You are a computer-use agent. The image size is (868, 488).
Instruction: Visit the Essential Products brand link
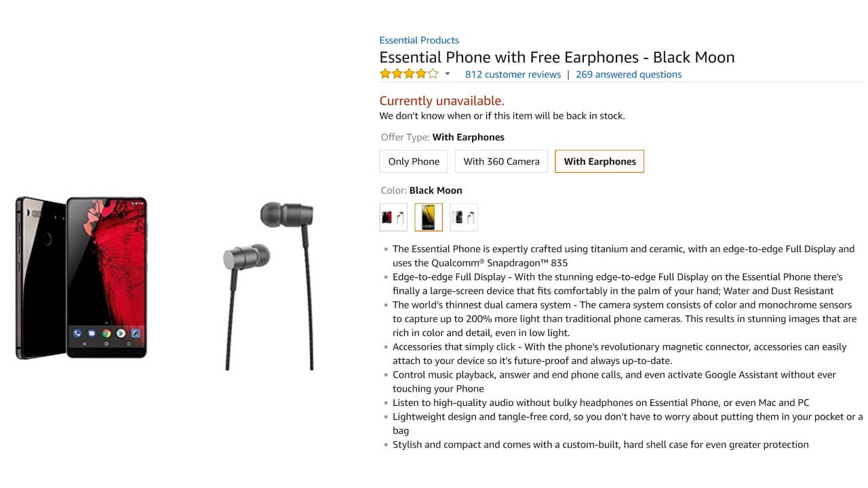click(419, 40)
